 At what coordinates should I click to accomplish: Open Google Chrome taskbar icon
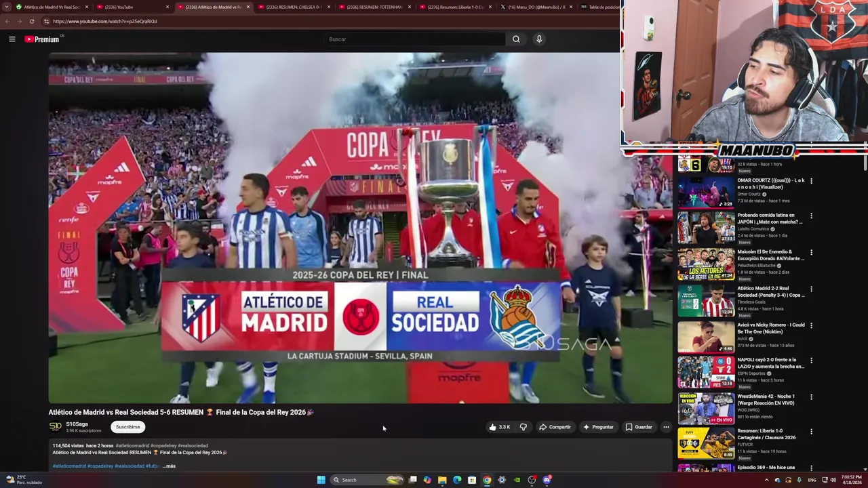pyautogui.click(x=487, y=480)
